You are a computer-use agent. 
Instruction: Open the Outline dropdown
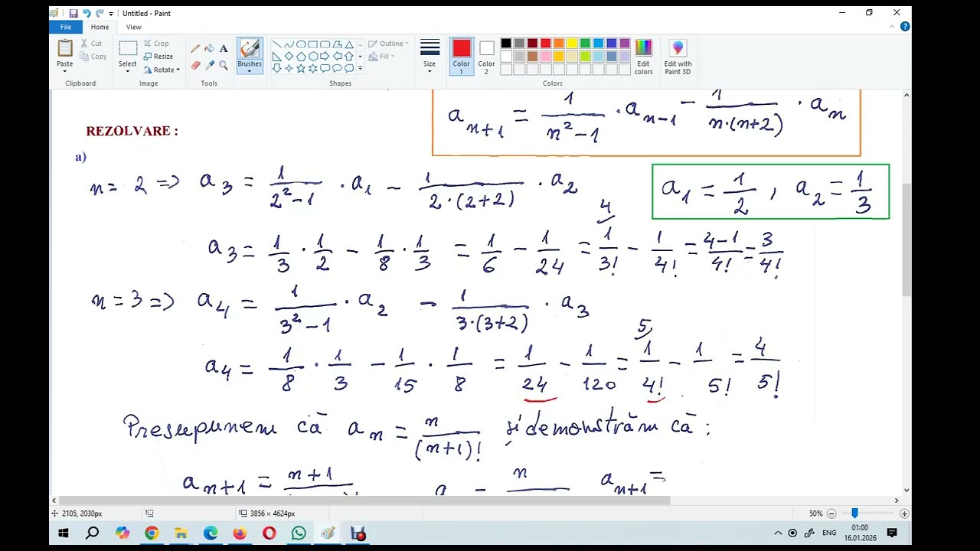[389, 44]
